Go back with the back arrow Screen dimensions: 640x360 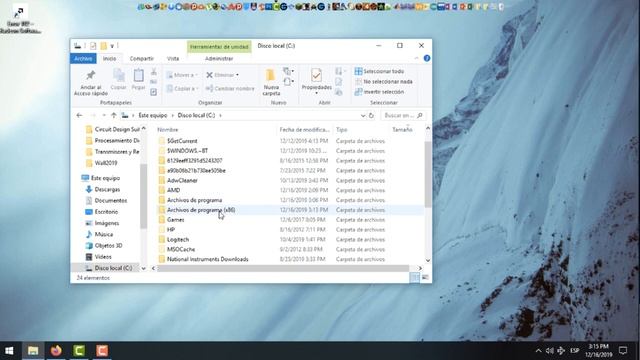tap(80, 116)
